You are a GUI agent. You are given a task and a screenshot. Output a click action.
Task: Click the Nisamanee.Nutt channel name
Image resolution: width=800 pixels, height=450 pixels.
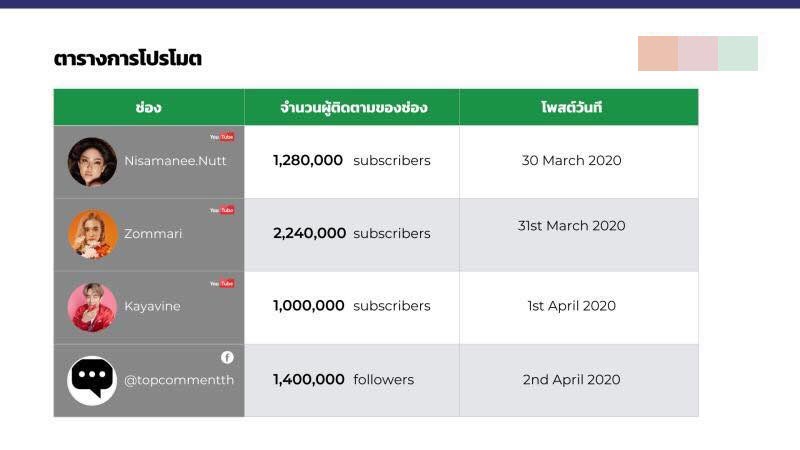[x=175, y=161]
